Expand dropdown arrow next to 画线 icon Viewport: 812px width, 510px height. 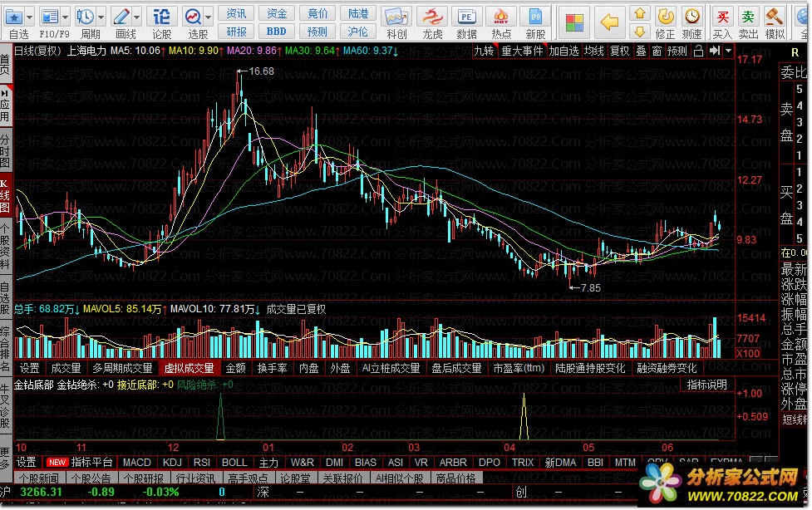[x=136, y=17]
